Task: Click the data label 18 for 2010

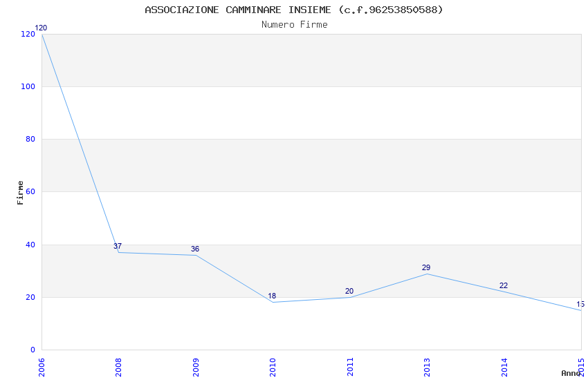Action: tap(272, 296)
